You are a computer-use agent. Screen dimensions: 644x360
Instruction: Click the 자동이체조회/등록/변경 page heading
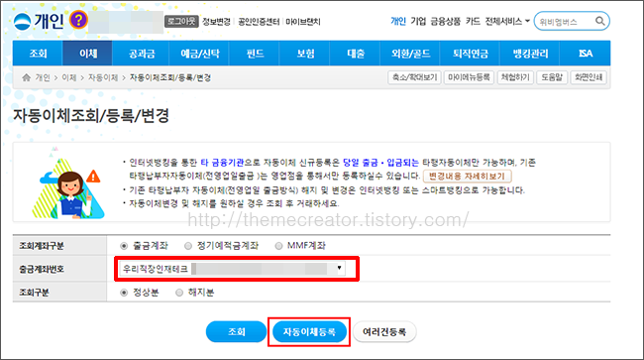point(91,115)
